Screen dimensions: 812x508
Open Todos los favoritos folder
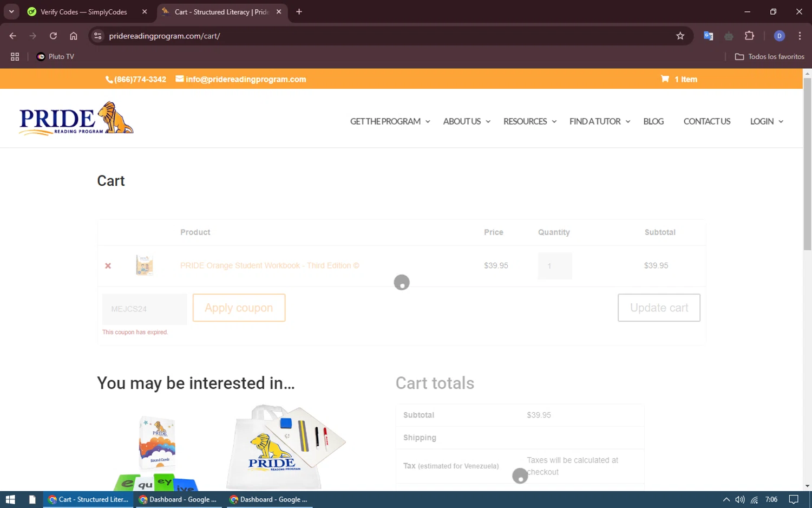click(769, 56)
